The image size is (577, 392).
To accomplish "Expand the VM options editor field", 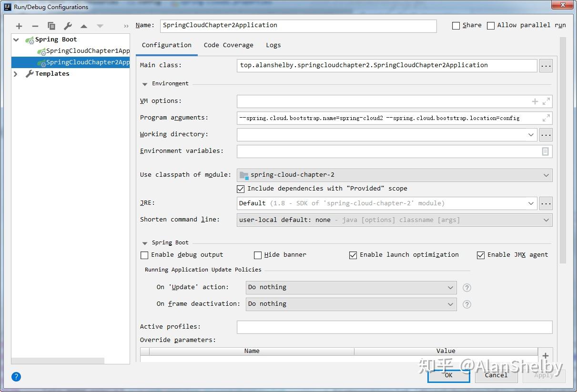I will click(547, 101).
